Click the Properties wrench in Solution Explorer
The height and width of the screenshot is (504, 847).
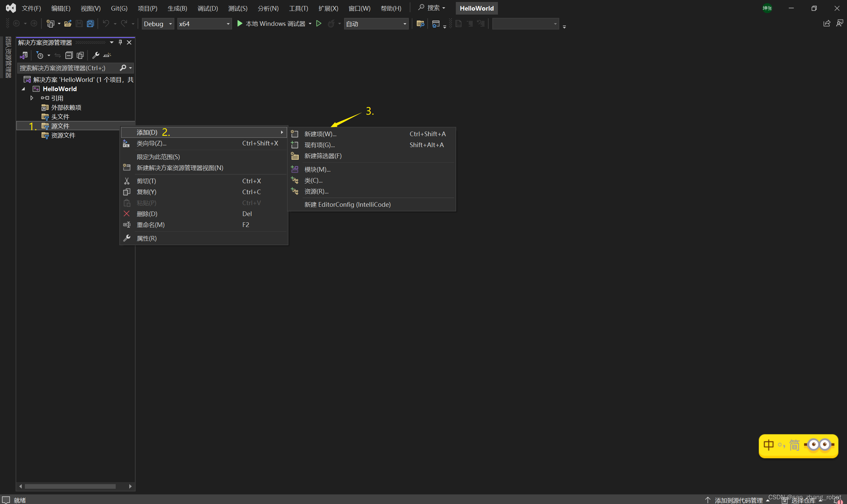tap(96, 55)
